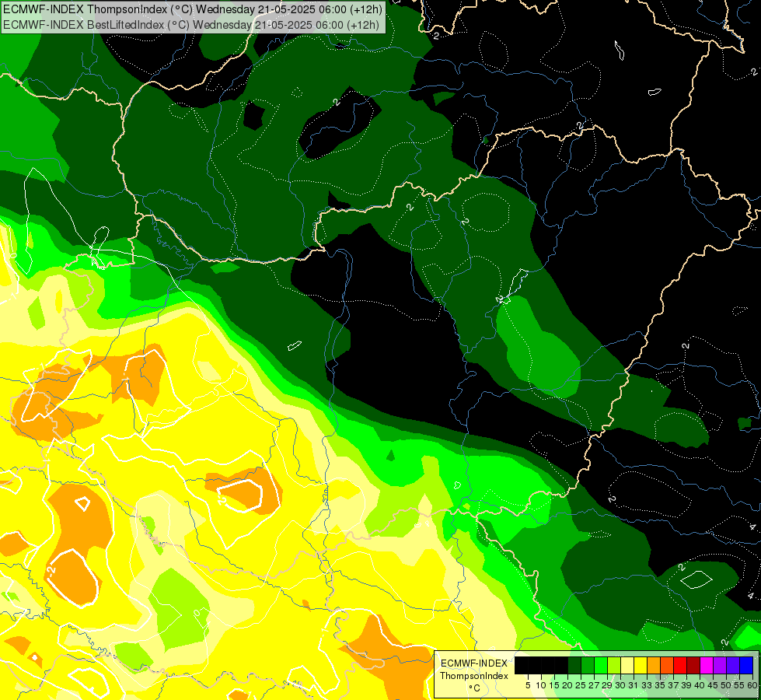Viewport: 761px width, 700px height.
Task: Click the °C unit label in the legend
Action: pos(475,688)
